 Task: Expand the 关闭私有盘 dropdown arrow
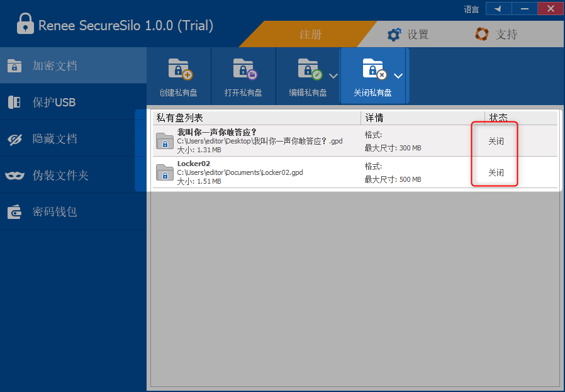click(x=398, y=76)
